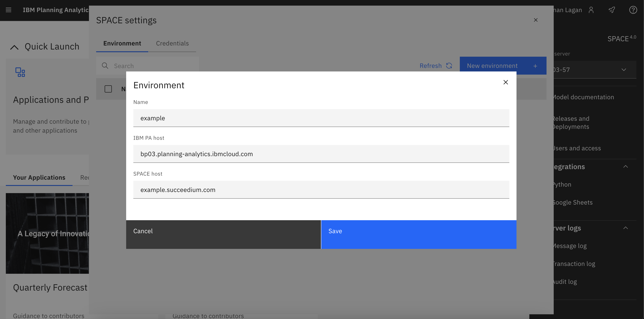Image resolution: width=644 pixels, height=319 pixels.
Task: Open the Transaction log
Action: click(574, 264)
